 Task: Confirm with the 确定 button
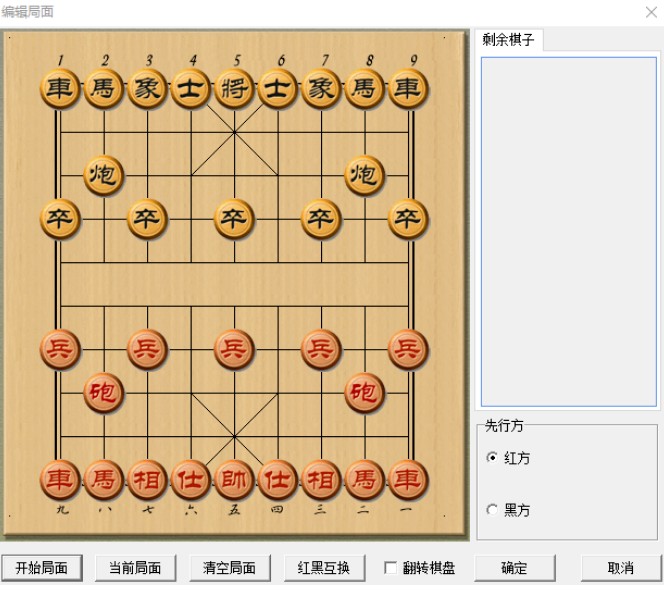pyautogui.click(x=514, y=568)
